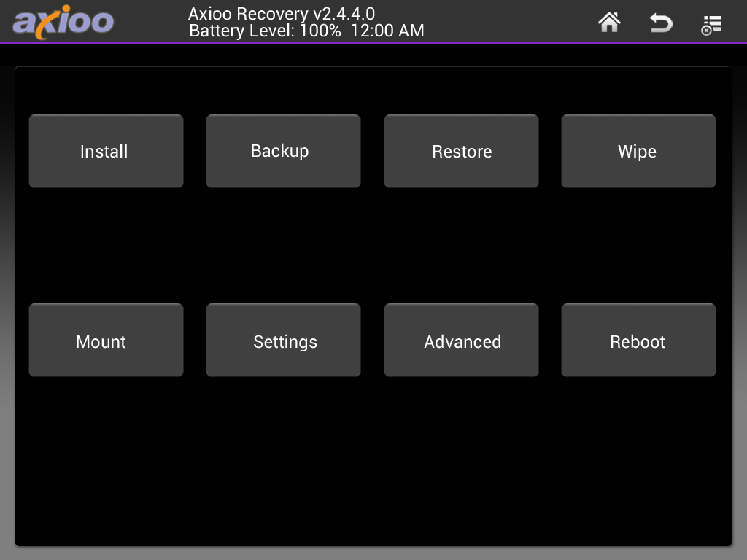Select the Install button label text
The width and height of the screenshot is (747, 560).
[104, 152]
